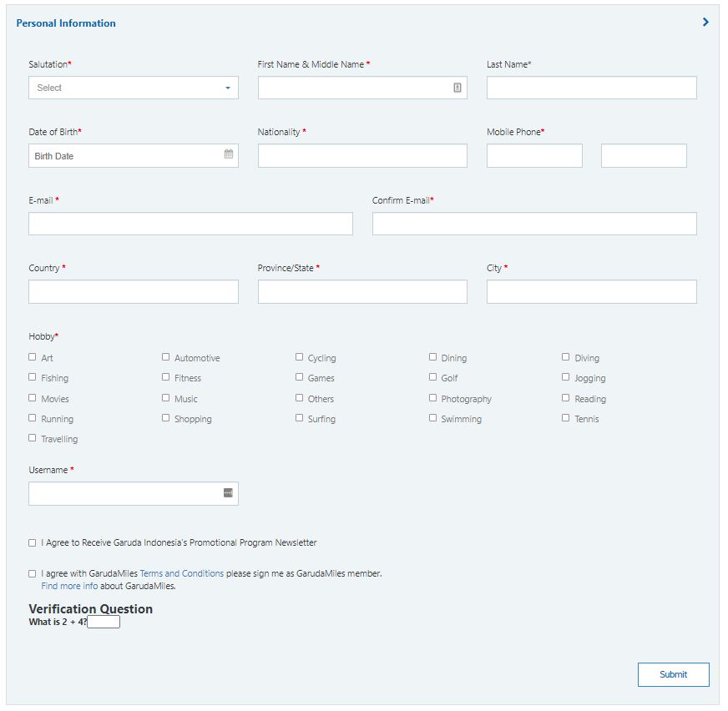Check the Dining hobby checkbox
The width and height of the screenshot is (728, 711).
[432, 357]
